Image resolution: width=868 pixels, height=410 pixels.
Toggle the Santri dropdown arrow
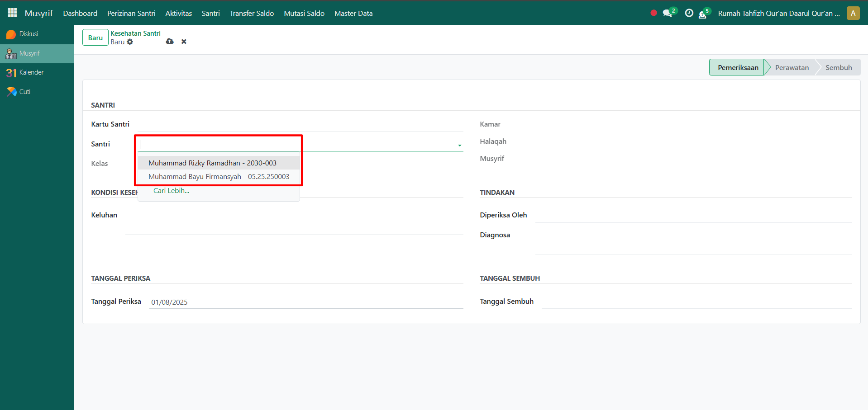point(459,145)
